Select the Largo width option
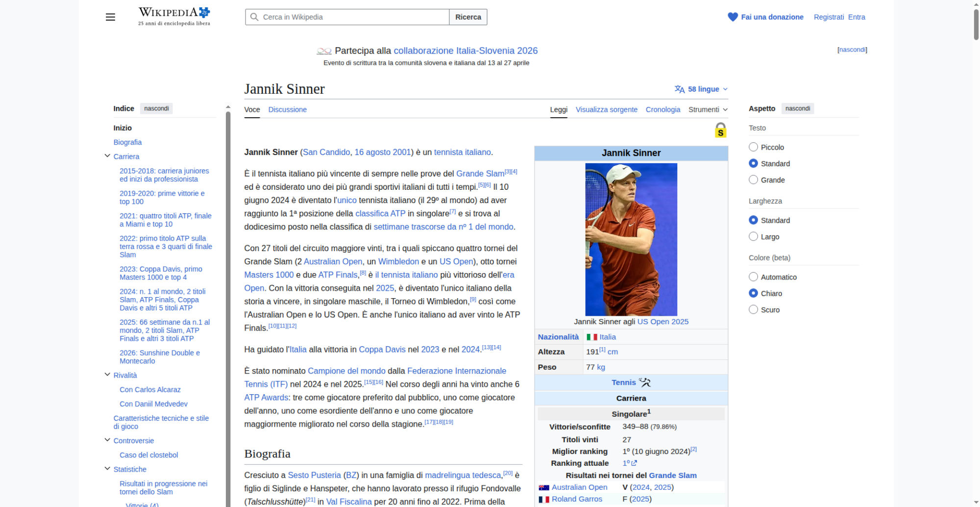This screenshot has width=980, height=507. [753, 237]
